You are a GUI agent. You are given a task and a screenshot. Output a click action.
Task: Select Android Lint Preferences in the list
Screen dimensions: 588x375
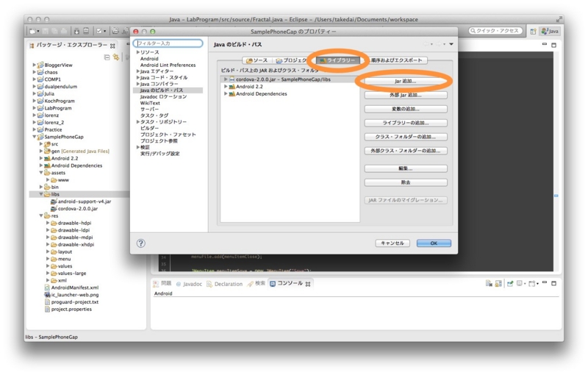(168, 65)
